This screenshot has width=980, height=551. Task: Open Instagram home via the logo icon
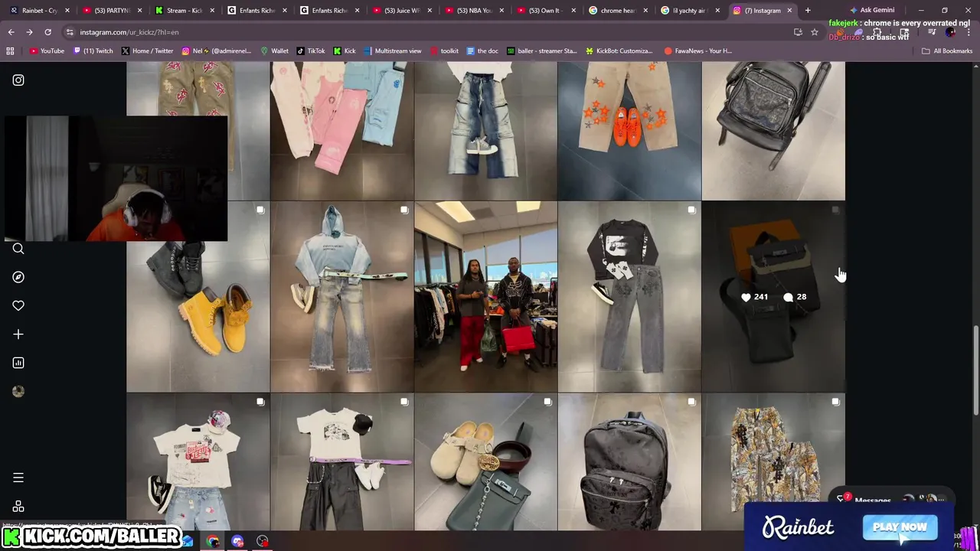18,80
